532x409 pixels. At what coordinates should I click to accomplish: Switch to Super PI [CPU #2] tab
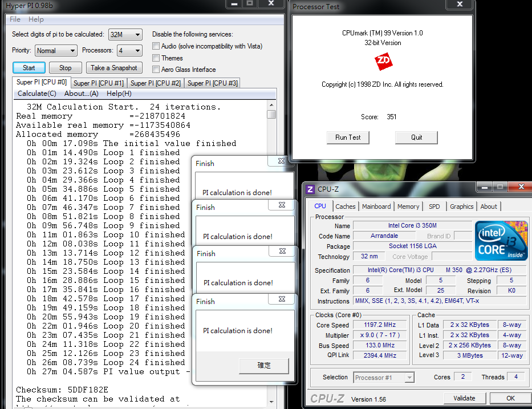coord(156,83)
